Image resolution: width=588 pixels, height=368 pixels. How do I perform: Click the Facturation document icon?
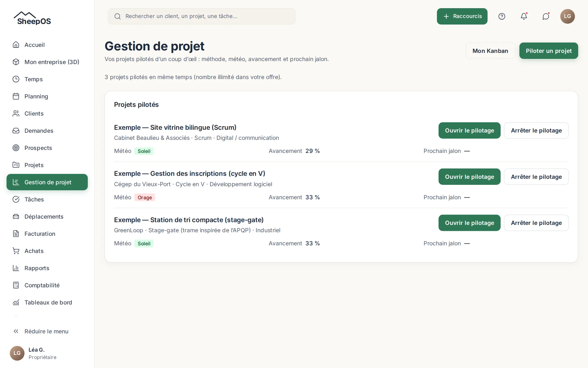pyautogui.click(x=16, y=234)
